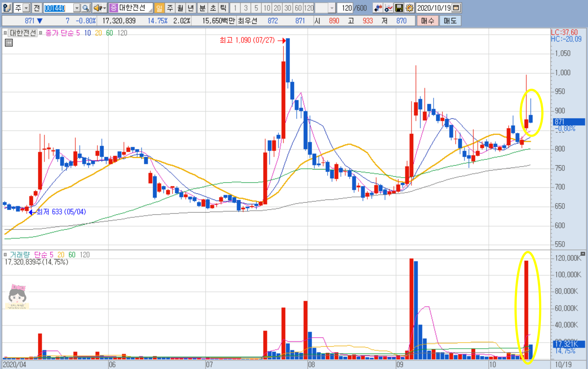Image resolution: width=588 pixels, height=369 pixels.
Task: Click the orange 20 moving average legend
Action: pyautogui.click(x=98, y=33)
